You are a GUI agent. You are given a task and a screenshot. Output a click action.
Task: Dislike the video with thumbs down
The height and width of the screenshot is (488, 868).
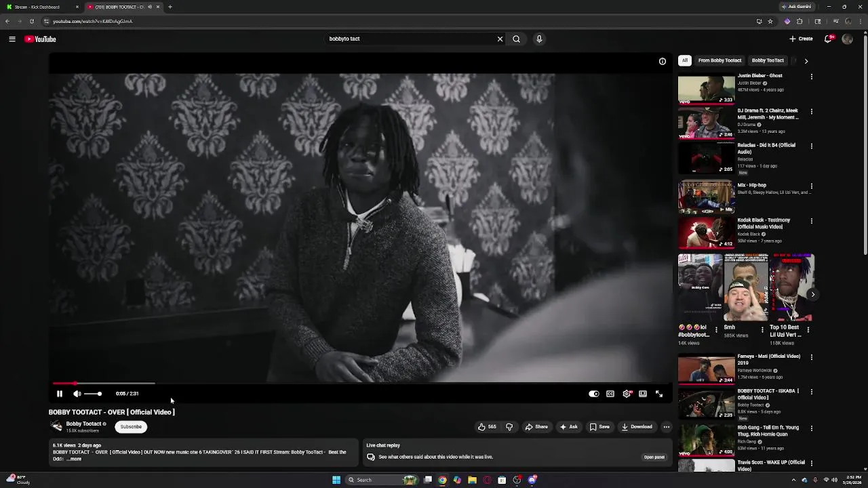509,427
